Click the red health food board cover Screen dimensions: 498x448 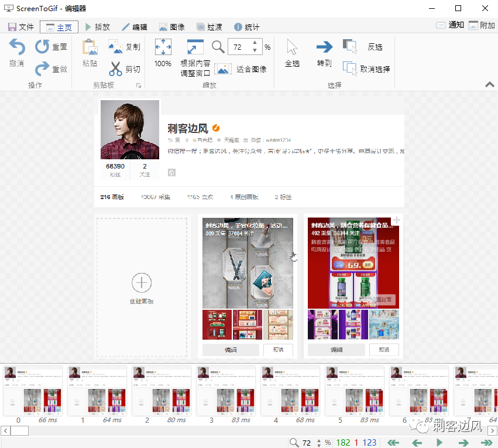pyautogui.click(x=353, y=263)
